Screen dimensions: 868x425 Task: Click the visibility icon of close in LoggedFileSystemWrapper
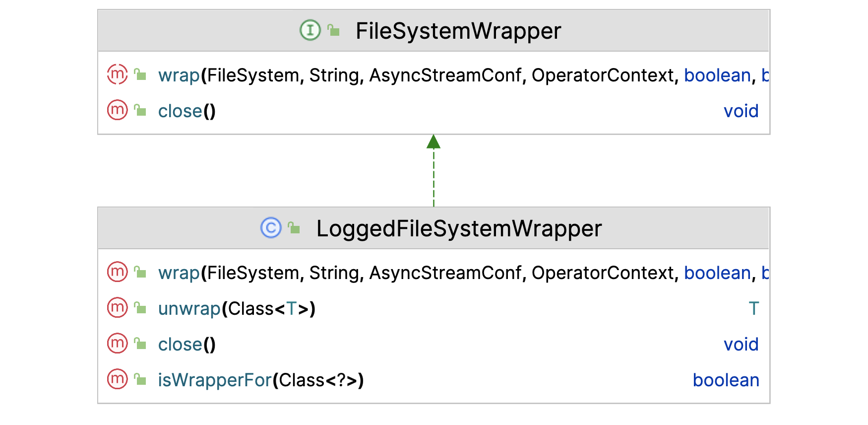pos(140,344)
